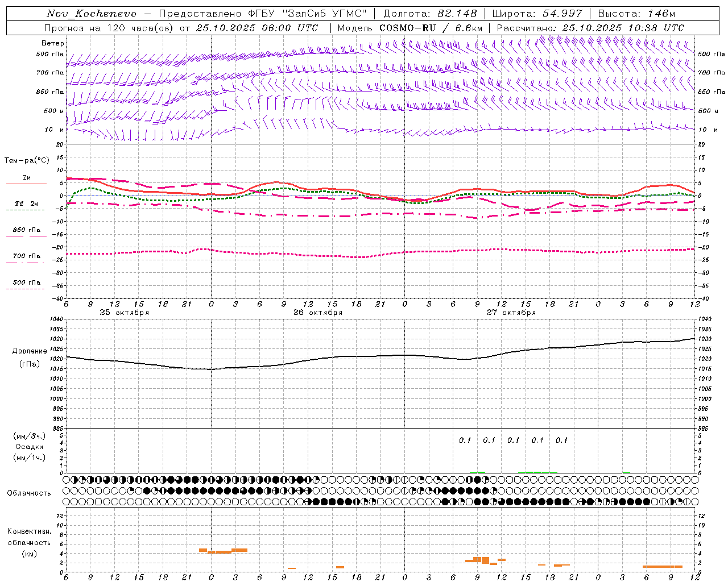Click "Прогноз на 120 часа(ов)" forecast text
This screenshot has height=582, width=728.
pyautogui.click(x=110, y=28)
